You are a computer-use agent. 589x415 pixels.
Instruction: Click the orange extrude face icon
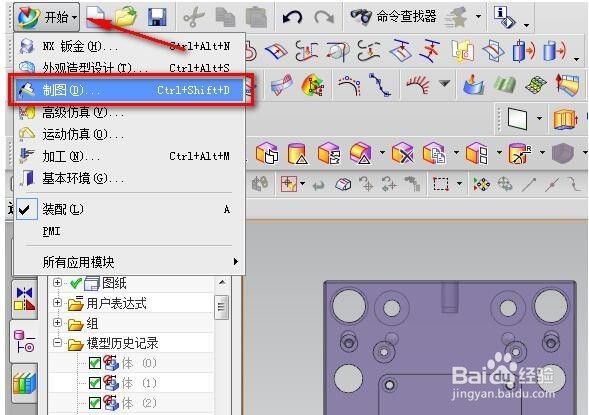tap(565, 119)
